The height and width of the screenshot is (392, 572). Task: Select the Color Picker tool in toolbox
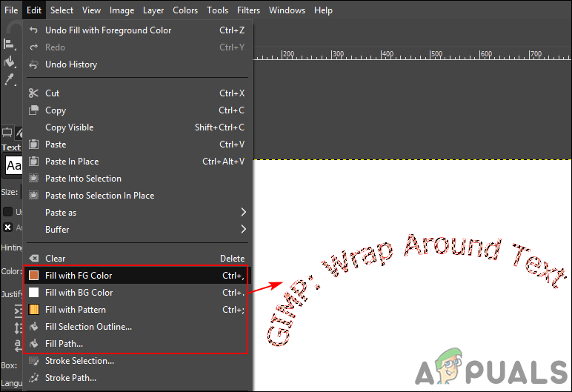tap(9, 79)
